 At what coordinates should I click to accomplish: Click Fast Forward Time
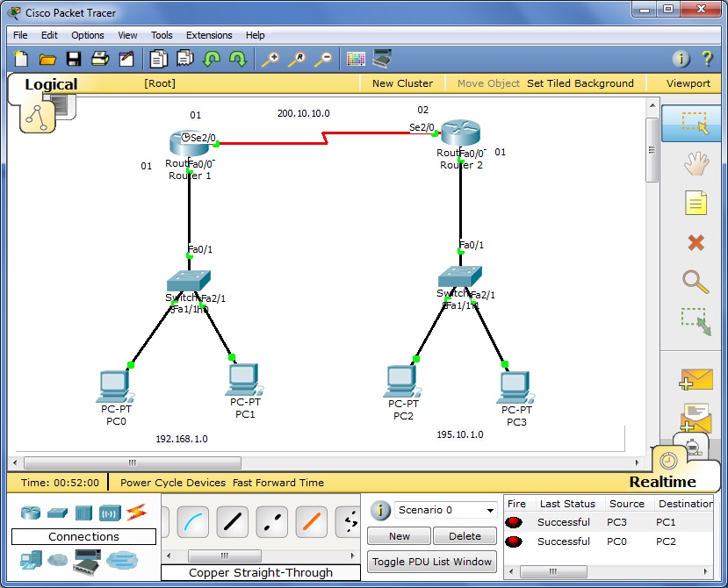278,483
